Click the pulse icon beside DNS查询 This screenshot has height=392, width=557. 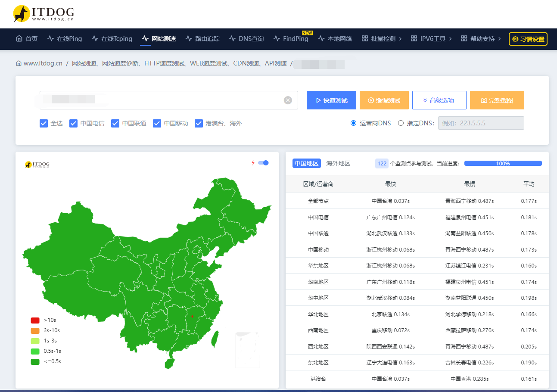point(233,38)
